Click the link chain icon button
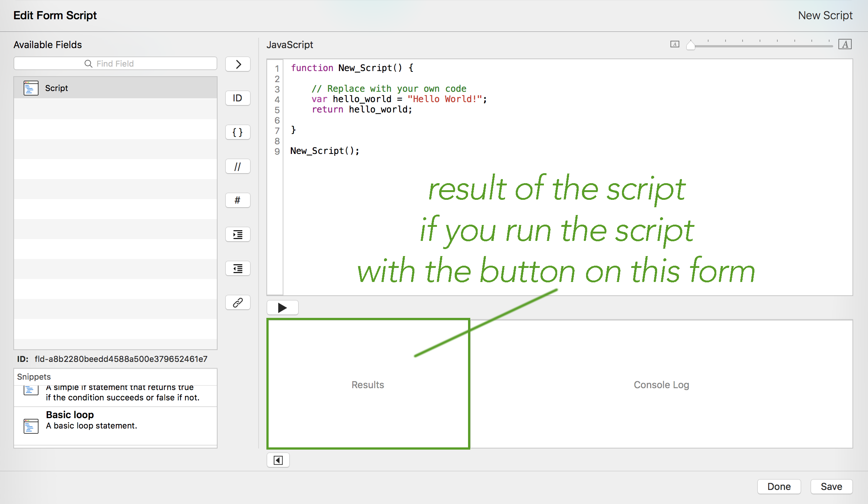The width and height of the screenshot is (868, 504). (x=238, y=302)
